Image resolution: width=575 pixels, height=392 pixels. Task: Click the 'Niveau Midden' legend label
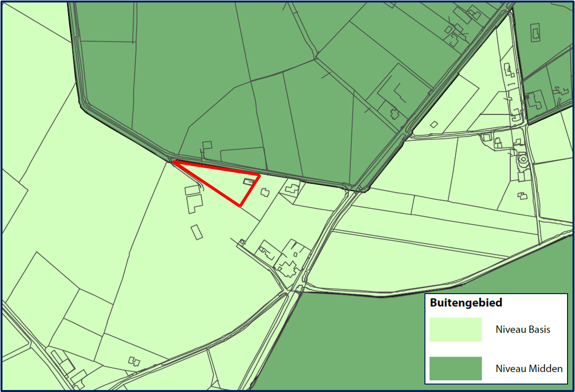pyautogui.click(x=529, y=369)
